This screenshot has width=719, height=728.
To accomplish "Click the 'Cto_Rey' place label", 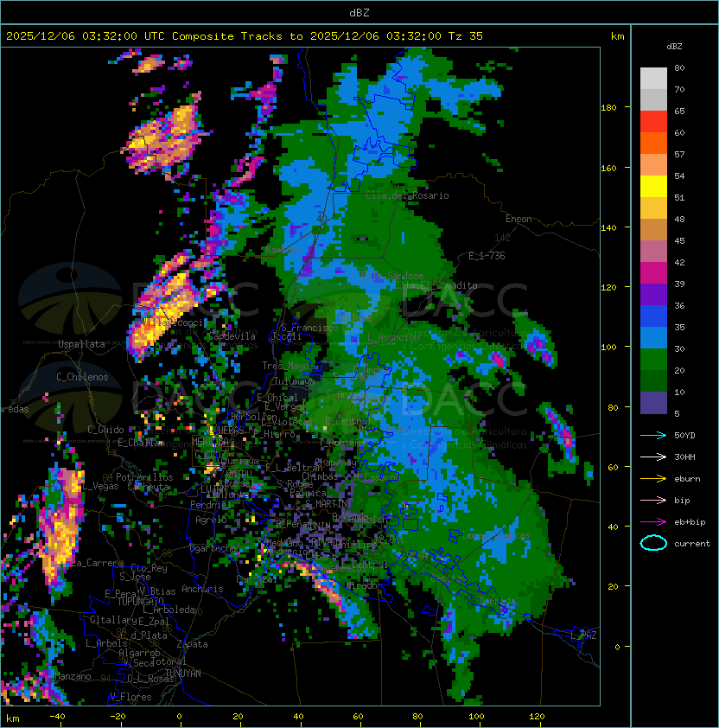I will [149, 568].
